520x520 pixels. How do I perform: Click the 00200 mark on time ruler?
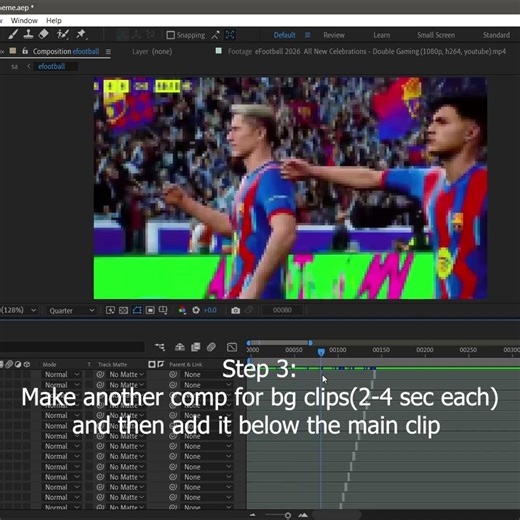click(x=425, y=350)
